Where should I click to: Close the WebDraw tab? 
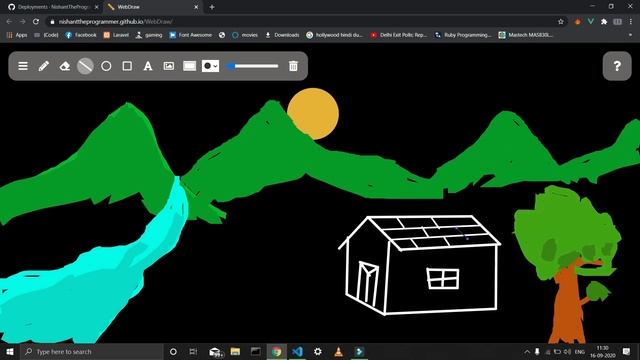[x=196, y=7]
